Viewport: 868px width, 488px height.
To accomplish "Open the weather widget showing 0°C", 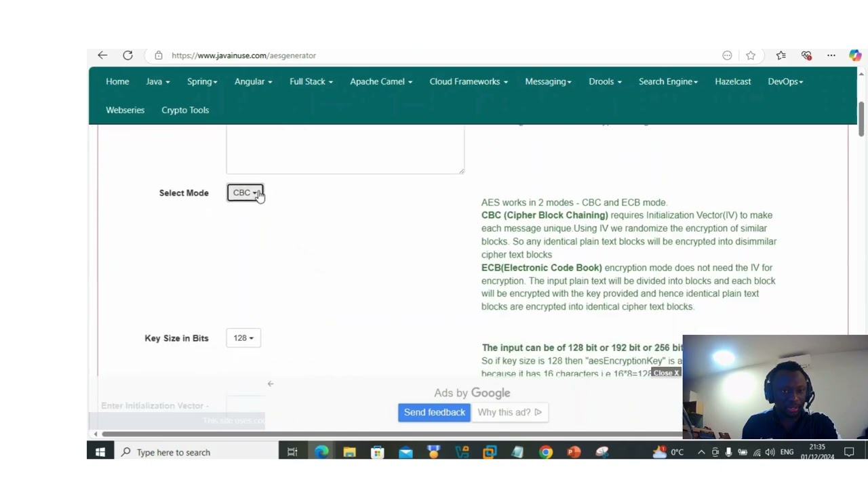I will click(x=668, y=452).
